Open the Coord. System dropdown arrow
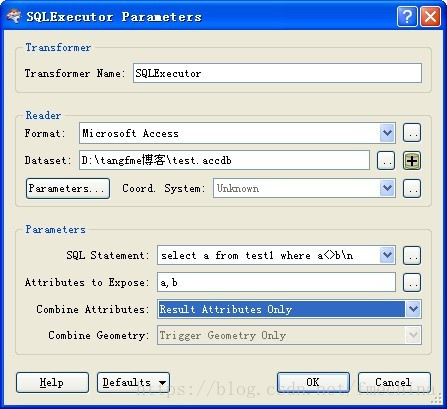The width and height of the screenshot is (447, 409). pos(387,188)
